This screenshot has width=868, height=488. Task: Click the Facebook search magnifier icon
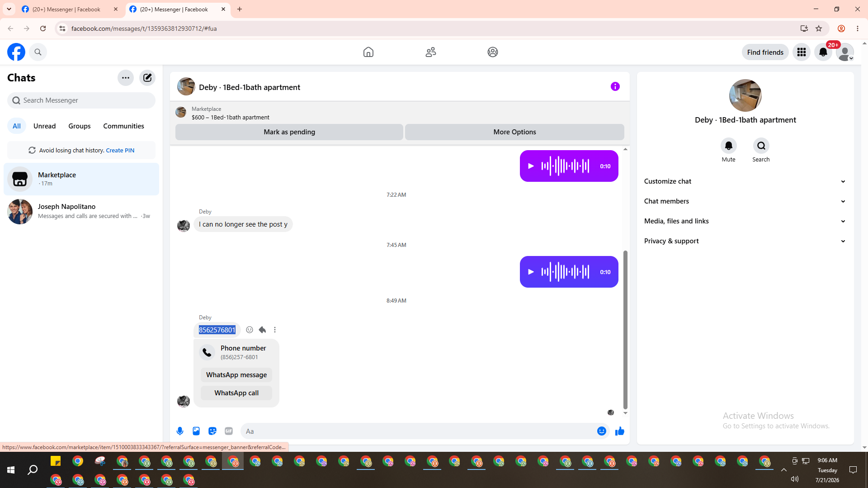coord(38,52)
